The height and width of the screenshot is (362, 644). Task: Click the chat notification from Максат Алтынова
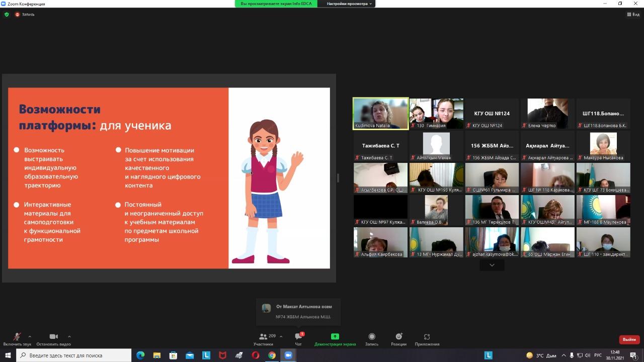tap(299, 312)
